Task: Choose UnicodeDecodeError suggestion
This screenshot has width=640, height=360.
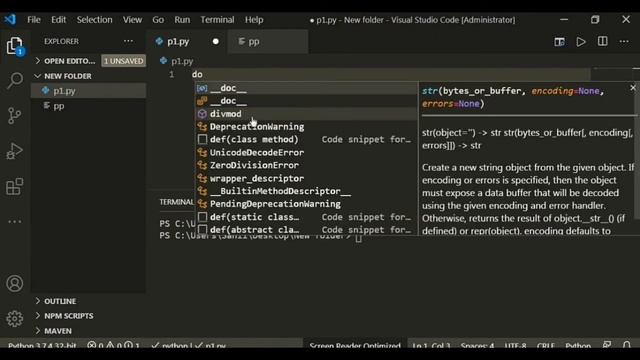Action: [306, 153]
